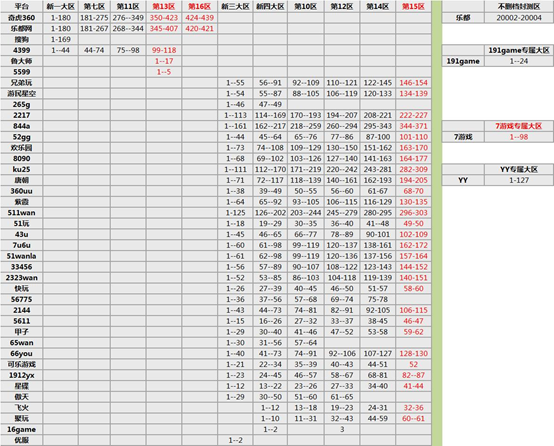Click cell 345-407 in the 乐都网 row
The width and height of the screenshot is (554, 446).
click(x=164, y=29)
